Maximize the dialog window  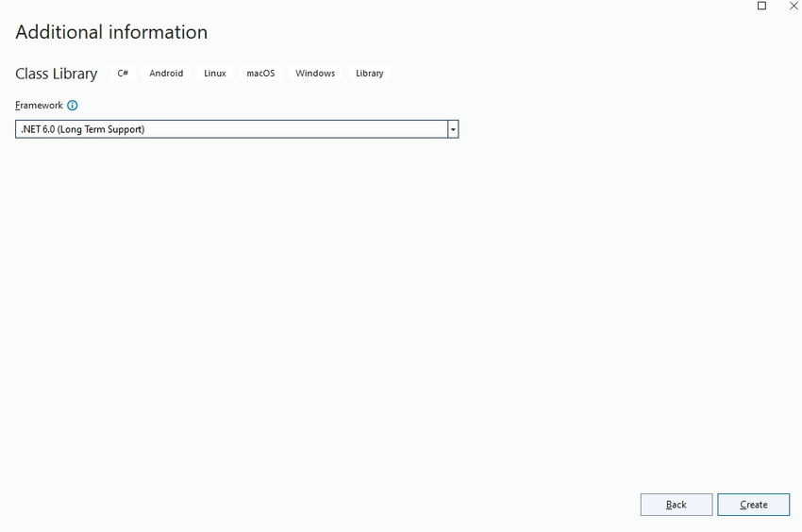tap(761, 6)
